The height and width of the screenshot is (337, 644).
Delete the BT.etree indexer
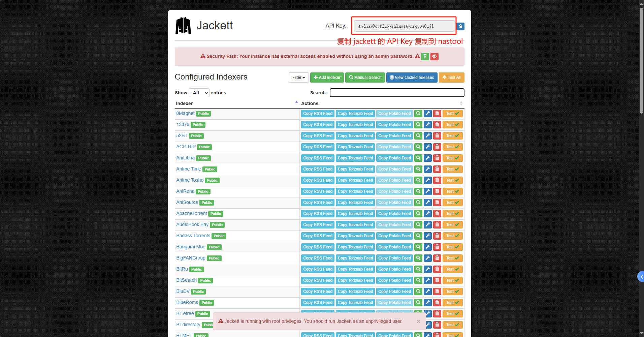pyautogui.click(x=437, y=314)
